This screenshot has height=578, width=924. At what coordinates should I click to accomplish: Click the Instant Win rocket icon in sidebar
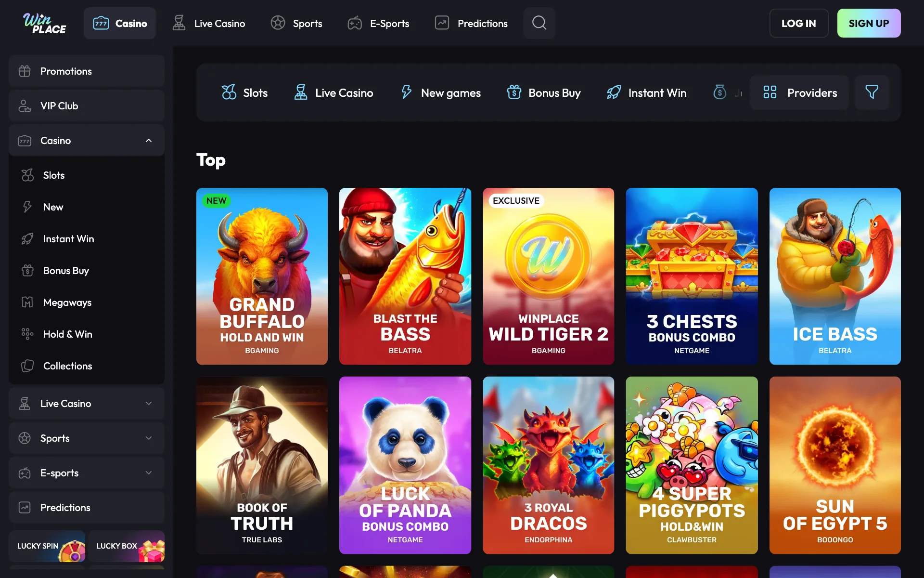point(27,239)
